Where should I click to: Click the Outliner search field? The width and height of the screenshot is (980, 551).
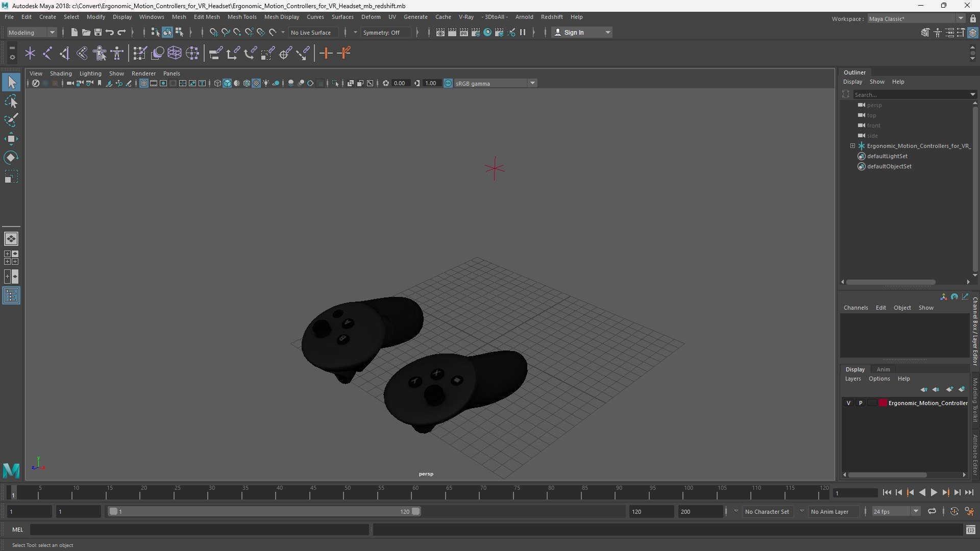(x=912, y=94)
